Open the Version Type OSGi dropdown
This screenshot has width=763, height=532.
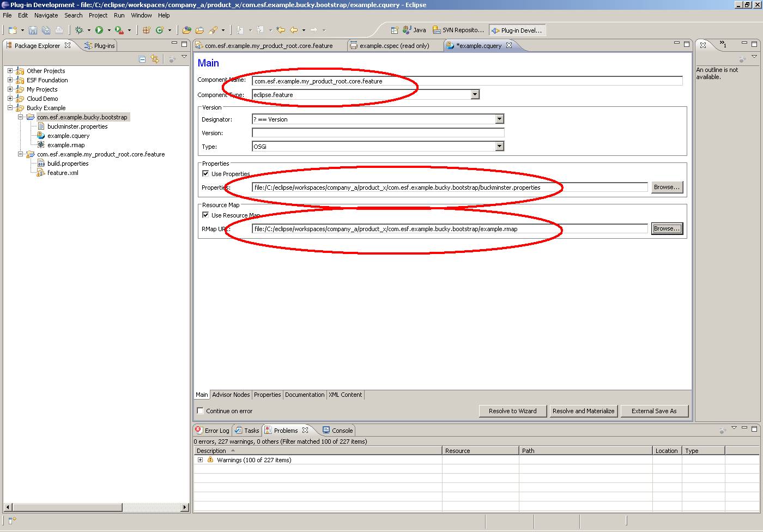(x=499, y=146)
